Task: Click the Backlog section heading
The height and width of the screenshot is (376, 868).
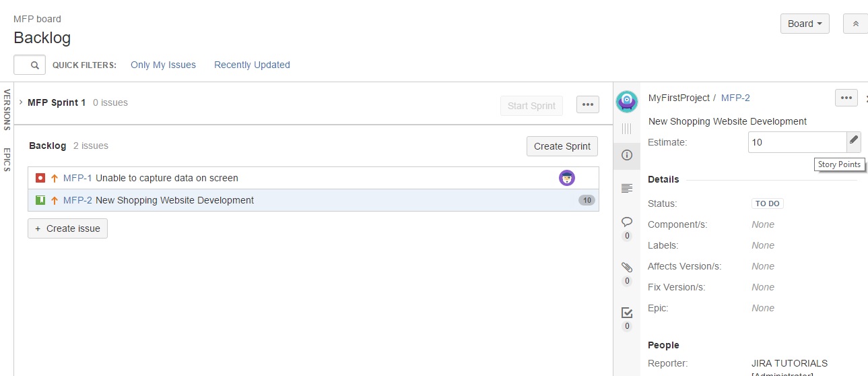Action: pyautogui.click(x=48, y=146)
